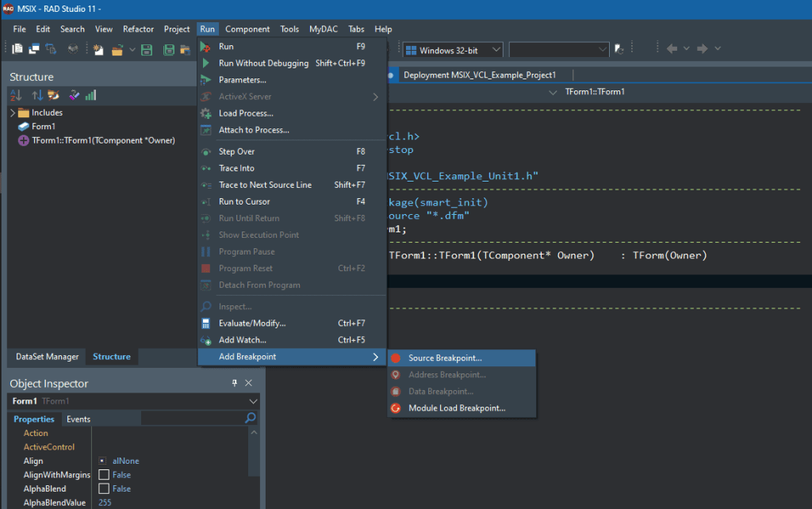Choose Trace to Next Source Line

292,185
